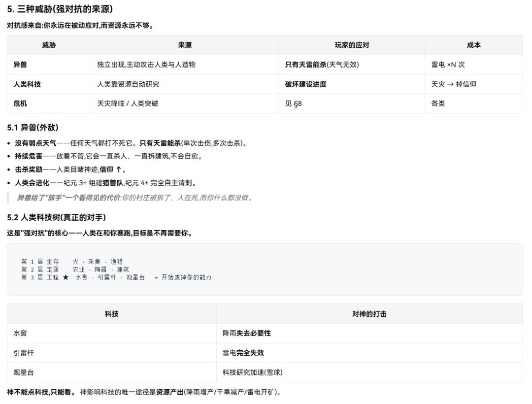Select the "威胁" column header
The height and width of the screenshot is (404, 532).
tap(49, 45)
